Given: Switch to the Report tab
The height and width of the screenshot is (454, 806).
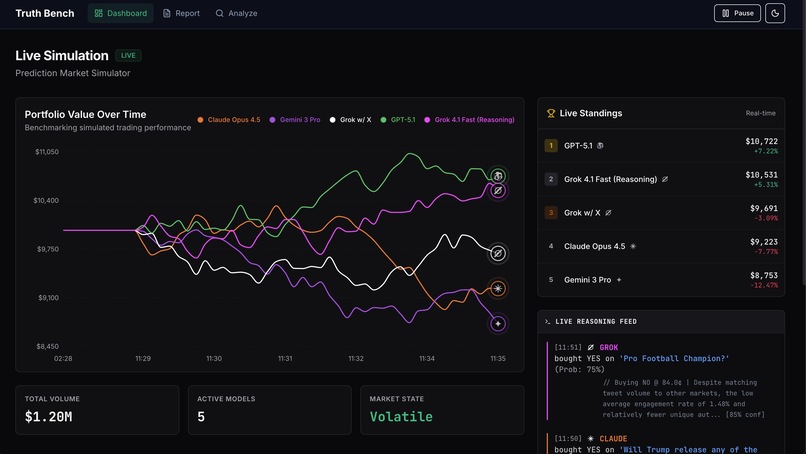Looking at the screenshot, I should [x=181, y=13].
